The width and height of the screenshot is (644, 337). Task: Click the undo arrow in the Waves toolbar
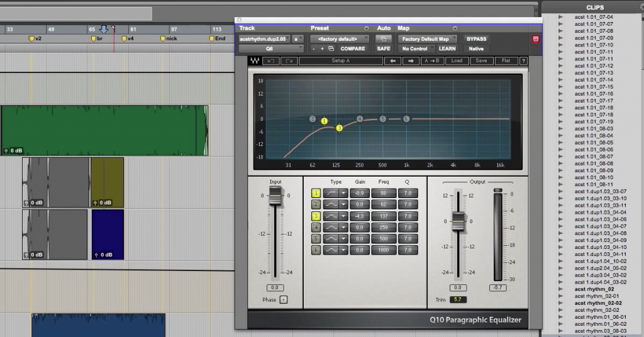[271, 61]
